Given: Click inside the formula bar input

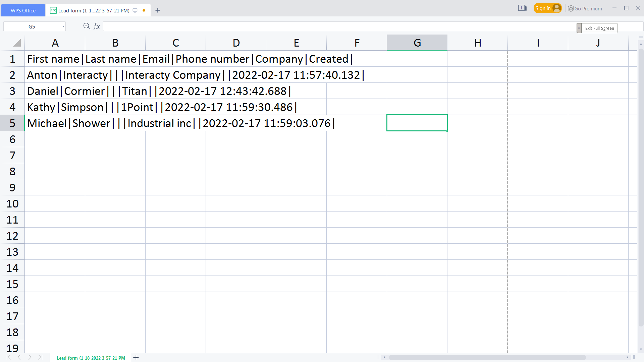Looking at the screenshot, I should click(x=335, y=26).
